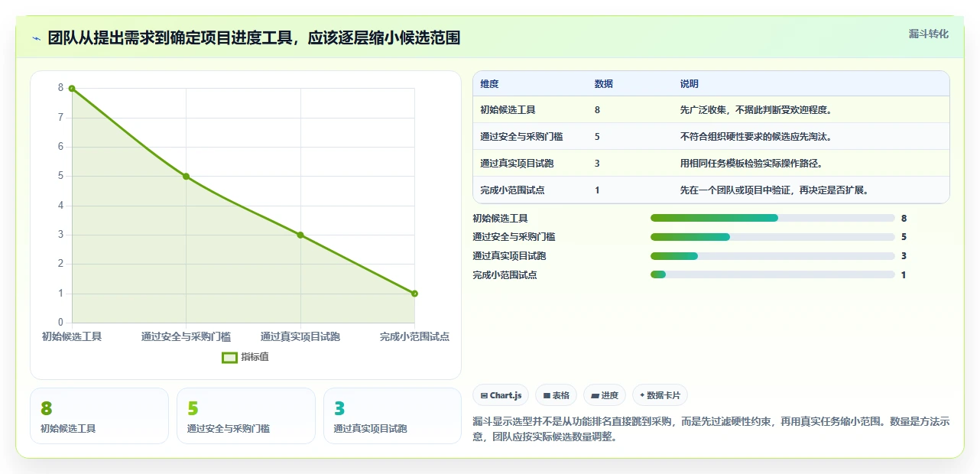Image resolution: width=980 pixels, height=474 pixels.
Task: Click the 表格 tag
Action: pos(557,395)
